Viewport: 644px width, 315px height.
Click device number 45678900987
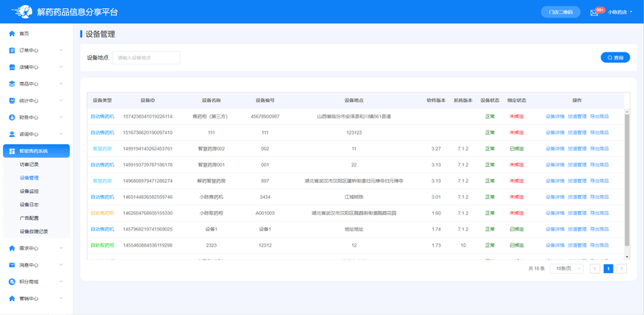tap(265, 116)
